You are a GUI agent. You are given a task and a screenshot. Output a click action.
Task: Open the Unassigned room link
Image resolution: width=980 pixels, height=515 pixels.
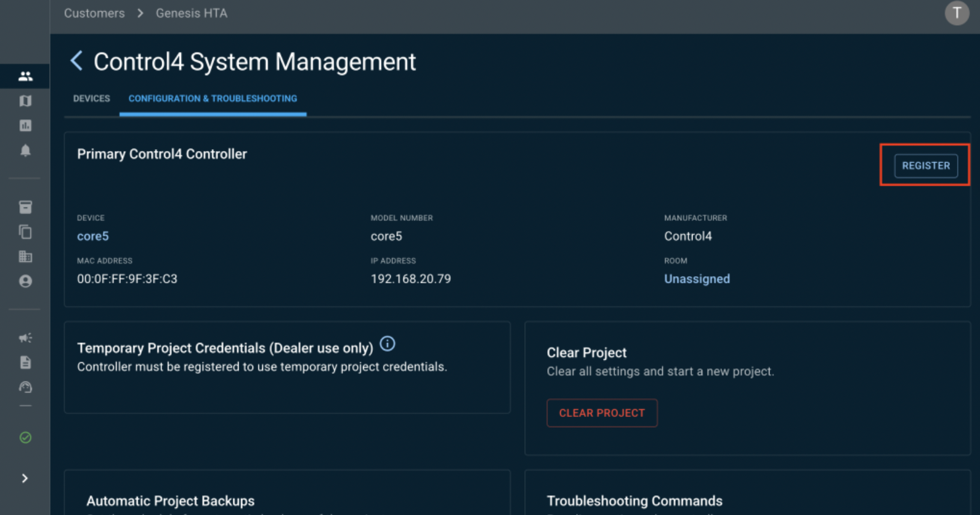pyautogui.click(x=697, y=279)
